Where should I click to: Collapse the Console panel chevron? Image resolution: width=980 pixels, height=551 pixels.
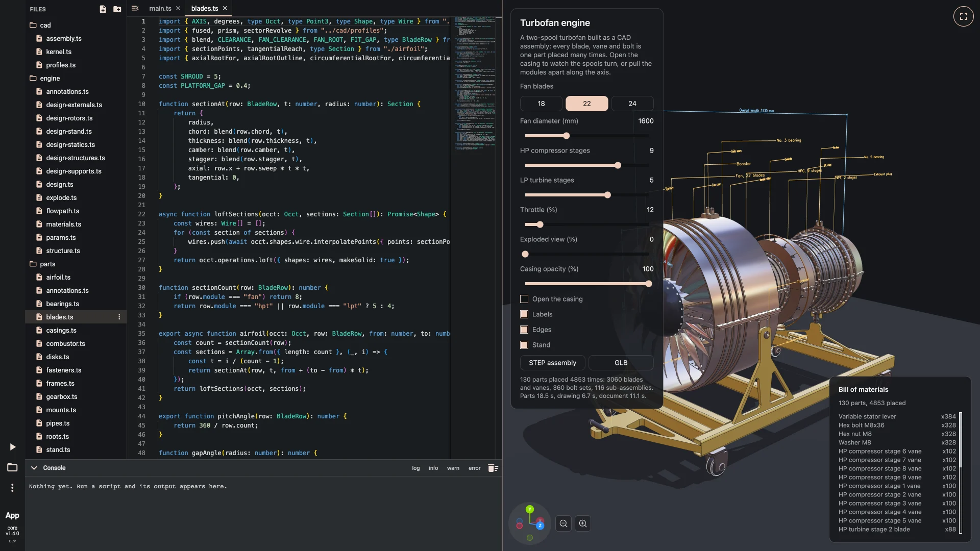coord(34,468)
